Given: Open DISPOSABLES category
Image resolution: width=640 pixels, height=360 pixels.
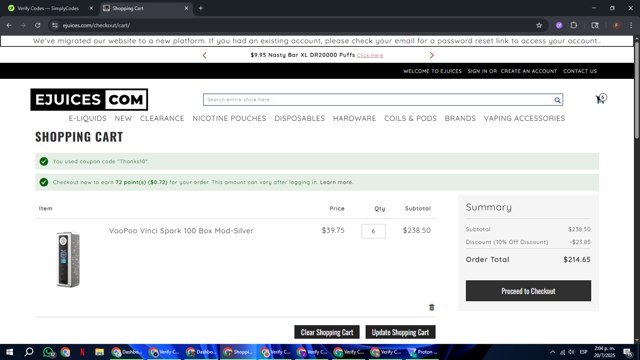Looking at the screenshot, I should pos(300,118).
